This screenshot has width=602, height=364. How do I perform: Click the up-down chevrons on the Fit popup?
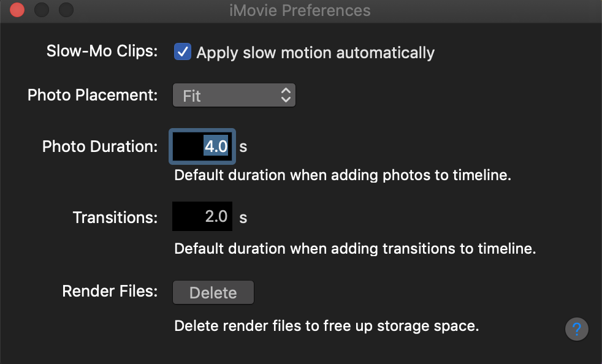pyautogui.click(x=285, y=96)
